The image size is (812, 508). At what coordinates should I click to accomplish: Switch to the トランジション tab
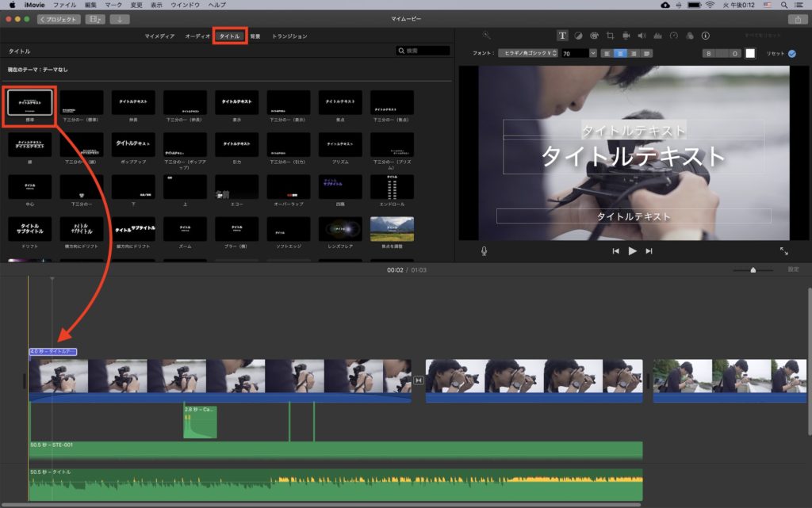point(289,36)
